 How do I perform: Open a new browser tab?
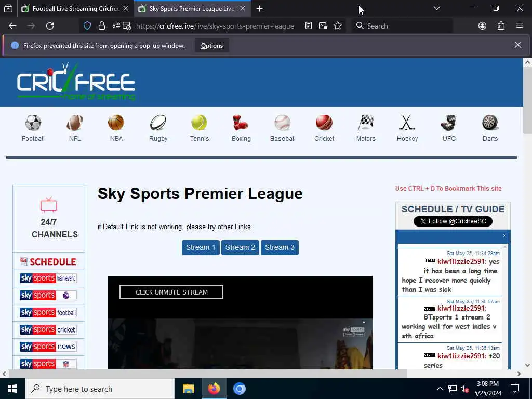point(260,9)
